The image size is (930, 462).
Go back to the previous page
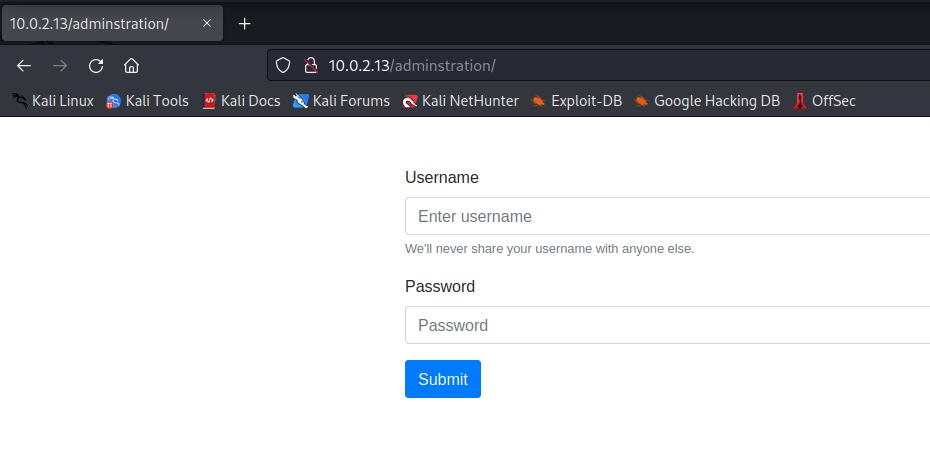point(24,66)
